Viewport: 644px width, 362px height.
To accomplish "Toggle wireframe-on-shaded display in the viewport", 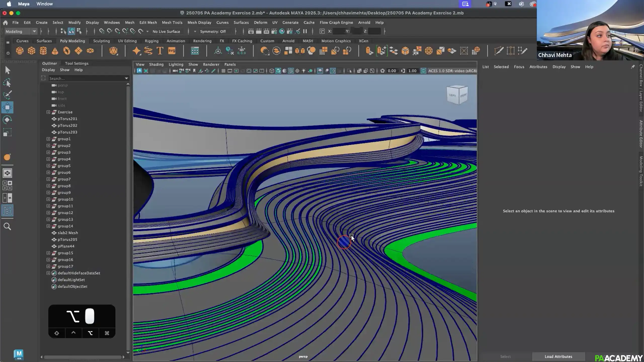I will pos(291,71).
